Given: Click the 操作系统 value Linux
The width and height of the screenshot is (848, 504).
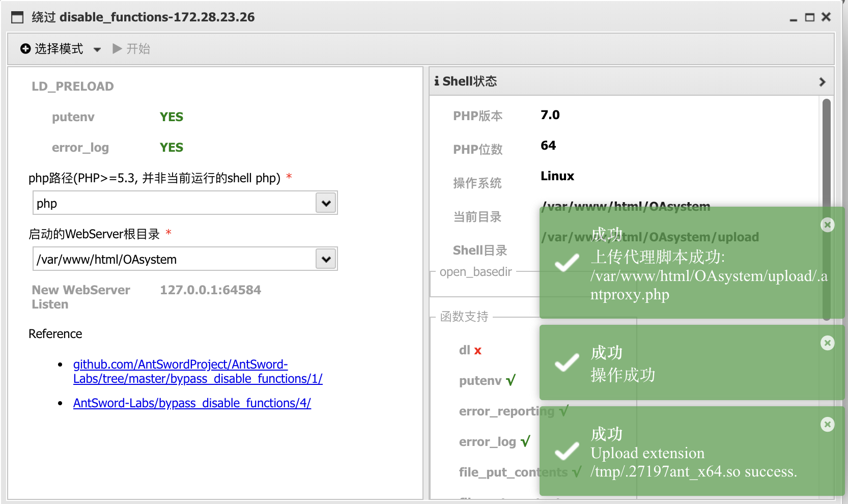Looking at the screenshot, I should (x=557, y=176).
